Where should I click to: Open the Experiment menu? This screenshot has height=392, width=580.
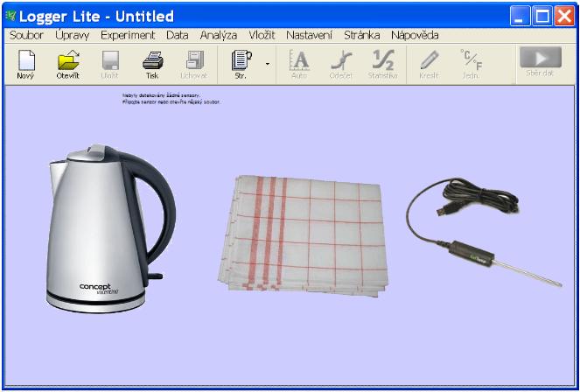tap(128, 36)
